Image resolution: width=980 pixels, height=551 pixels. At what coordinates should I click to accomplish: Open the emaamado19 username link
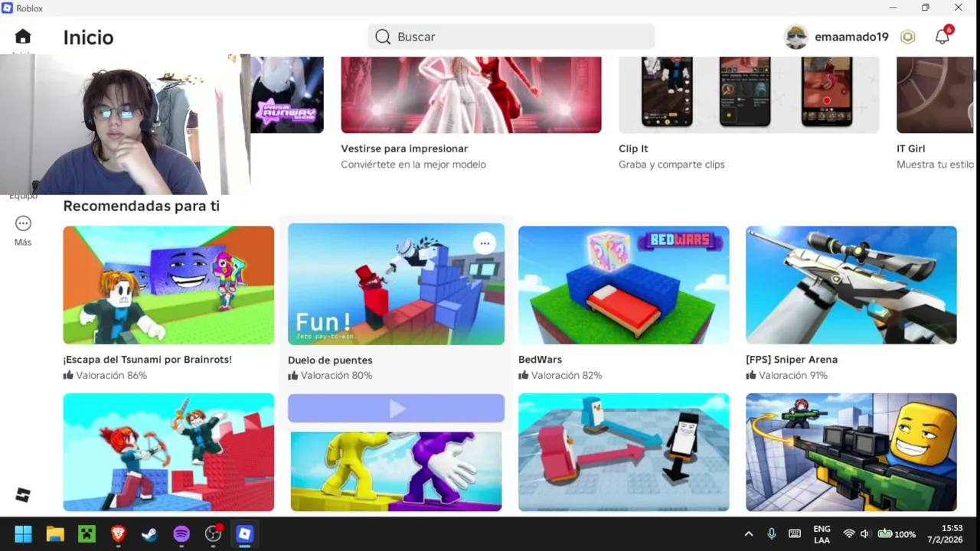pos(851,37)
